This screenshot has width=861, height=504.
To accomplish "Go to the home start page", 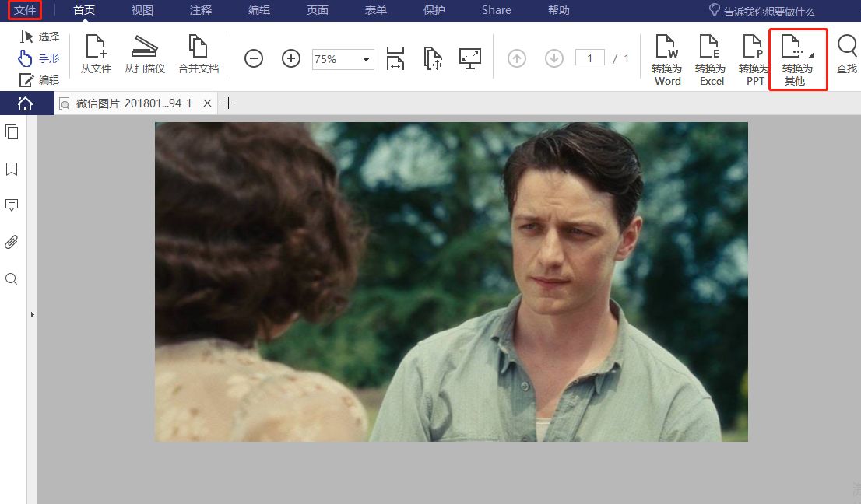I will point(25,103).
